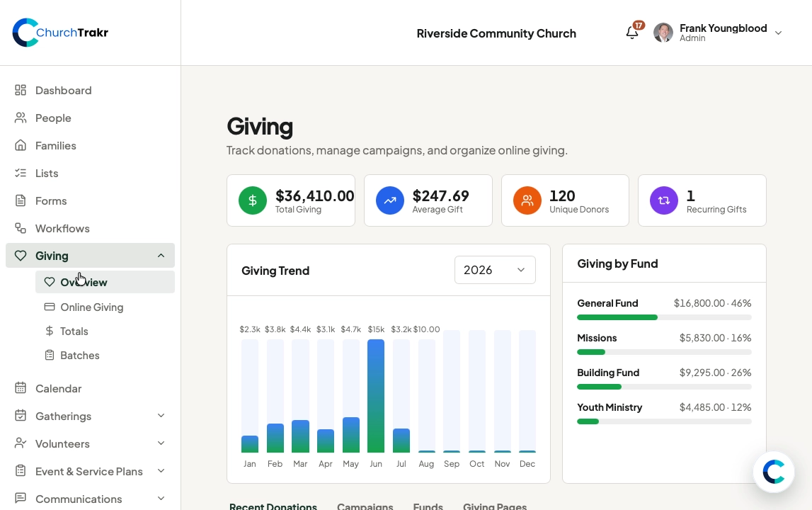
Task: Click the Giving heart icon
Action: click(21, 256)
